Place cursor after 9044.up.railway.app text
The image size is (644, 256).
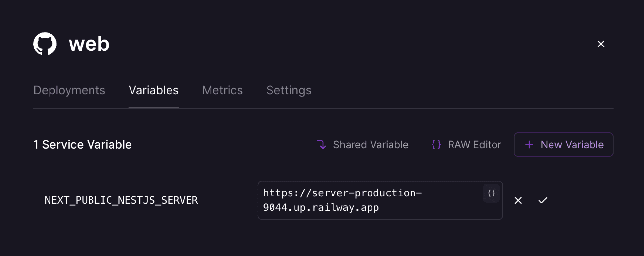pos(379,208)
